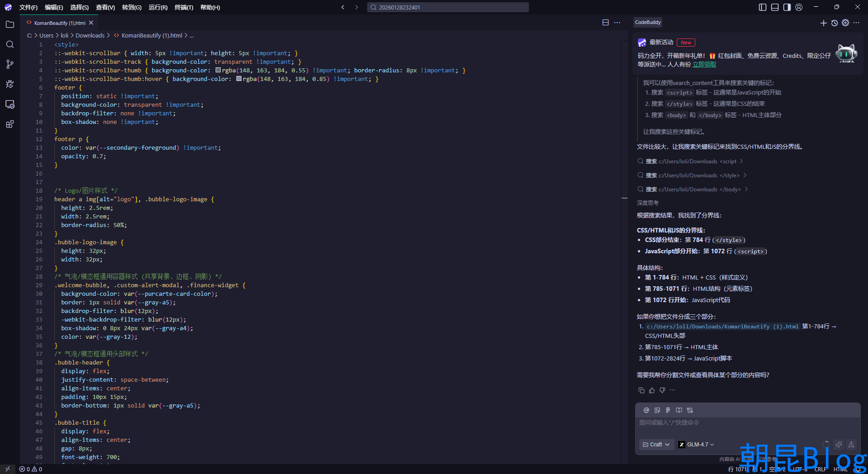Click the @ mention icon in chat input
868x474 pixels.
pyautogui.click(x=646, y=410)
